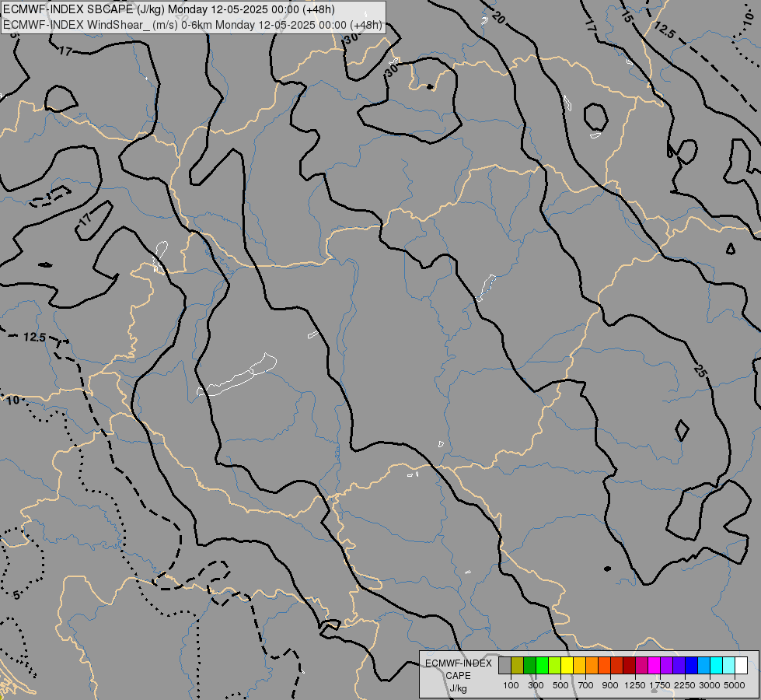Click the purple swatch after 1750
Image resolution: width=761 pixels, height=700 pixels.
pyautogui.click(x=666, y=665)
